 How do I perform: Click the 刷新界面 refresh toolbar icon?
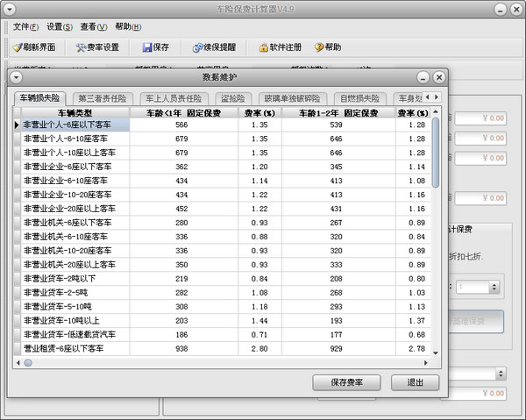18,47
